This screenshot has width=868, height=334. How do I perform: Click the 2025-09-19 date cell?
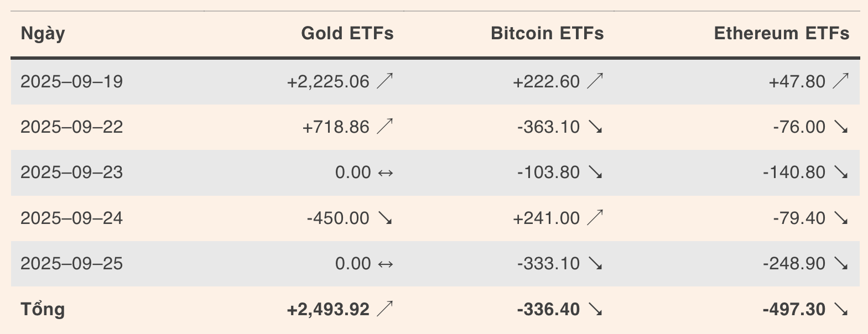pyautogui.click(x=71, y=82)
